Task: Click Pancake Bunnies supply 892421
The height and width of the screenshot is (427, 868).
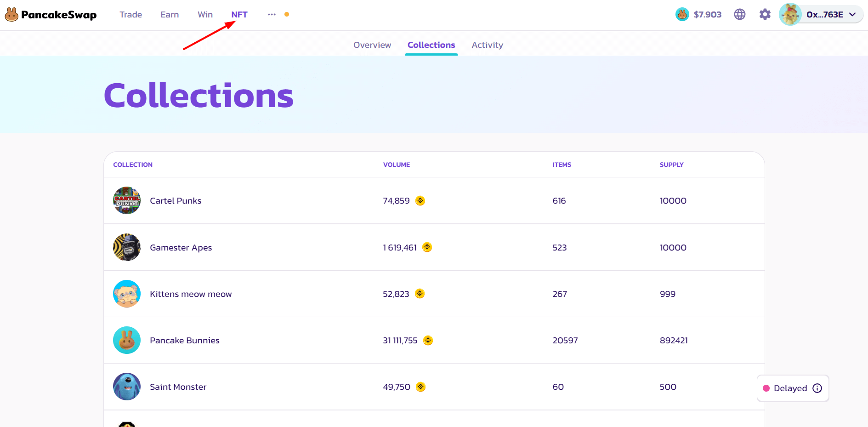Action: [674, 341]
